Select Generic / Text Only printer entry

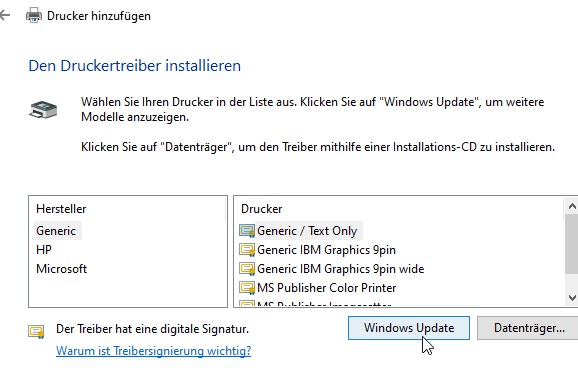307,231
